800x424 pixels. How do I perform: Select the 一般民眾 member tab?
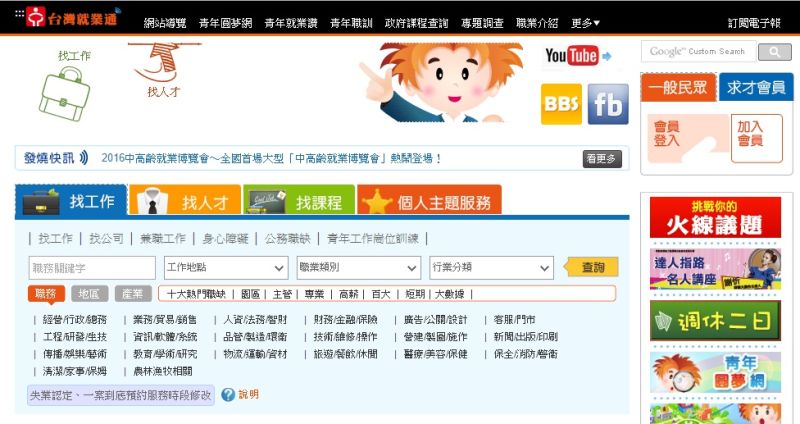click(x=679, y=87)
